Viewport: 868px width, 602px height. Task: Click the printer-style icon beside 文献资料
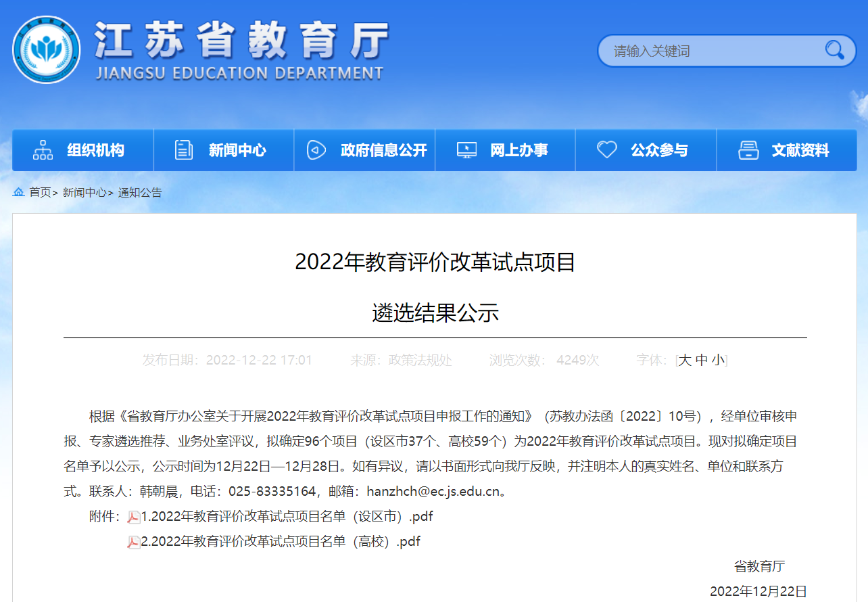[x=748, y=150]
